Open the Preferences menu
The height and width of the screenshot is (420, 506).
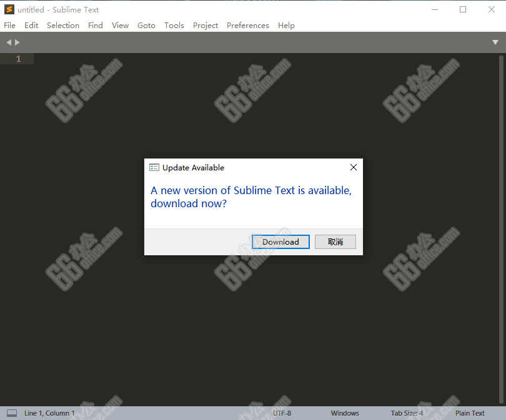coord(248,26)
